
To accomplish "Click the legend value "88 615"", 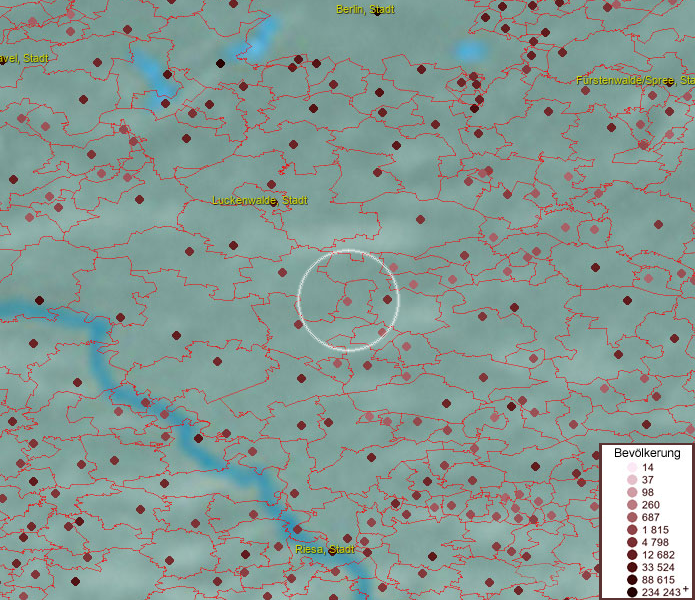I will click(658, 580).
